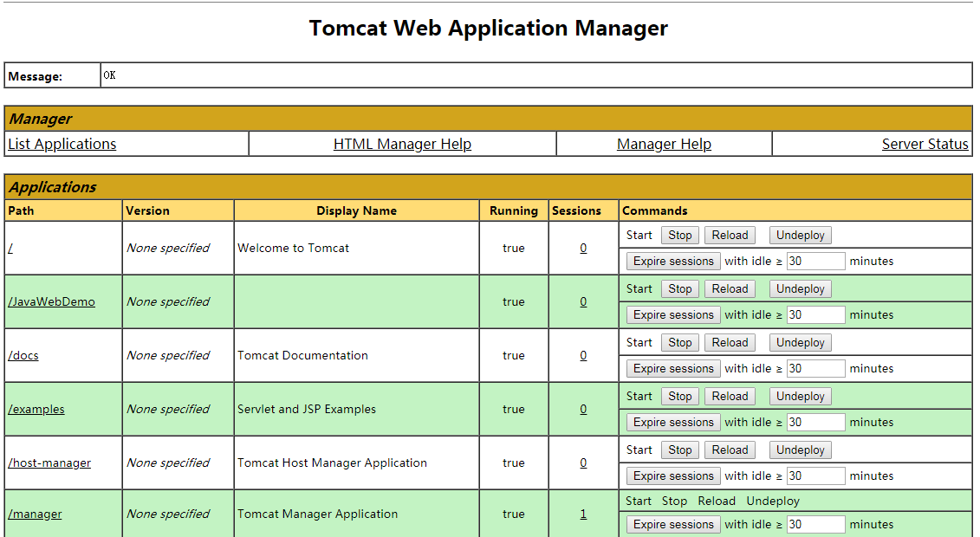Select 'Tomcat Host Manager Application' text
The width and height of the screenshot is (980, 537).
point(333,463)
